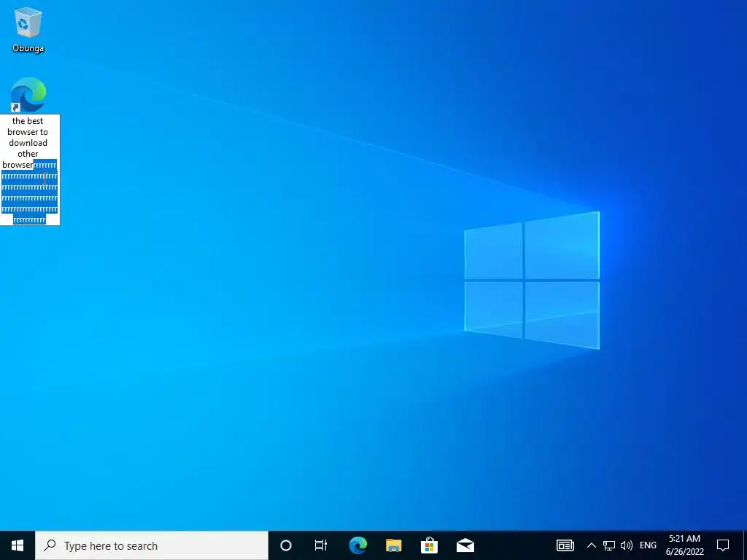The width and height of the screenshot is (747, 560).
Task: Open the volume control speaker icon
Action: pyautogui.click(x=627, y=545)
